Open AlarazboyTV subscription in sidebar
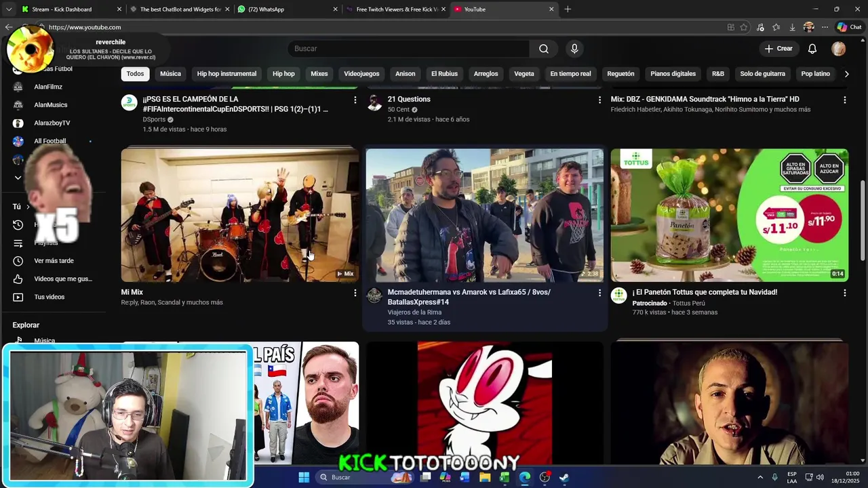Image resolution: width=868 pixels, height=488 pixels. click(53, 123)
